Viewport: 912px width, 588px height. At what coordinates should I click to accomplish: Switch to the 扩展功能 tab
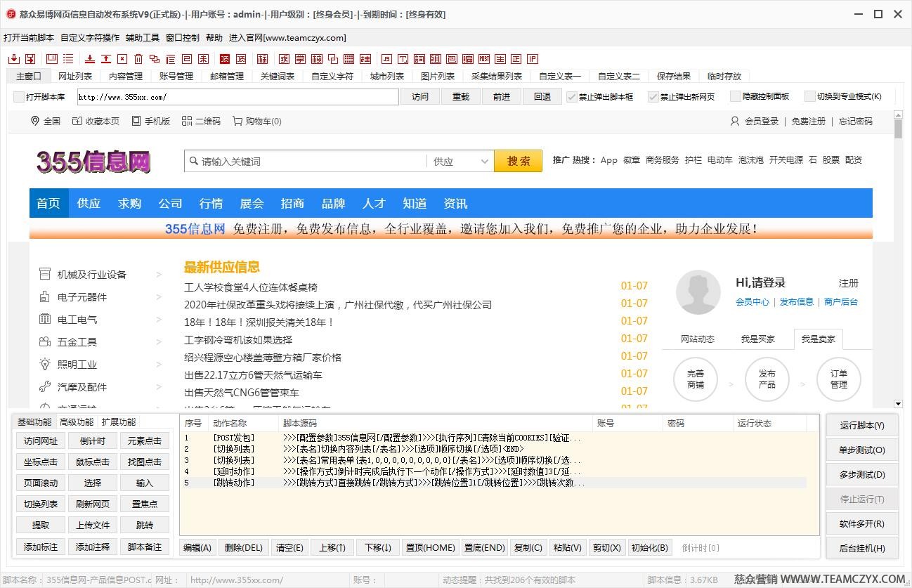118,422
